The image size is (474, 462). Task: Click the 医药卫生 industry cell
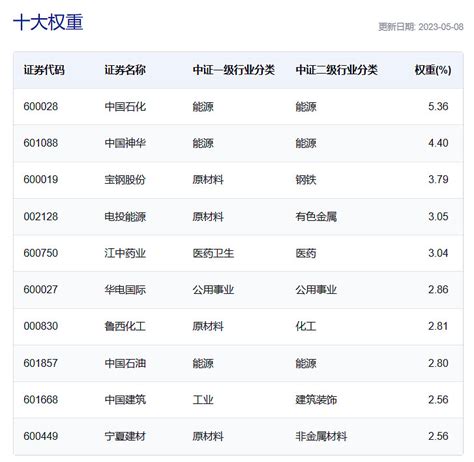[x=213, y=253]
